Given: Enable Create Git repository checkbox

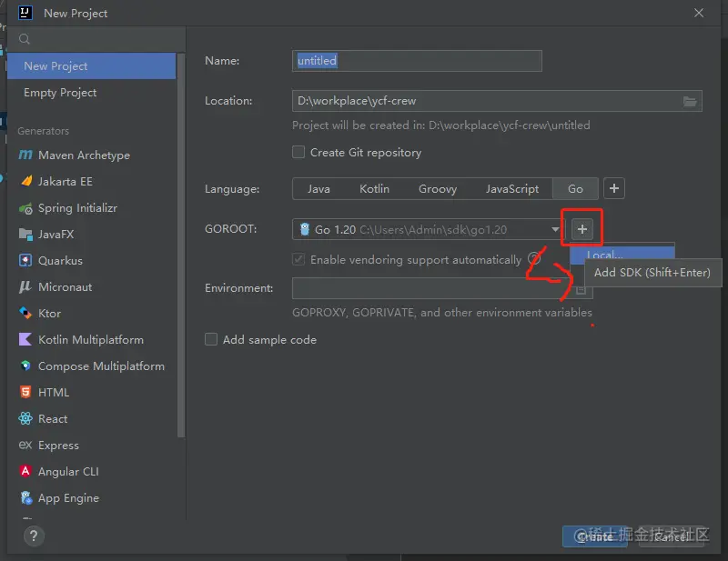Looking at the screenshot, I should [x=298, y=152].
